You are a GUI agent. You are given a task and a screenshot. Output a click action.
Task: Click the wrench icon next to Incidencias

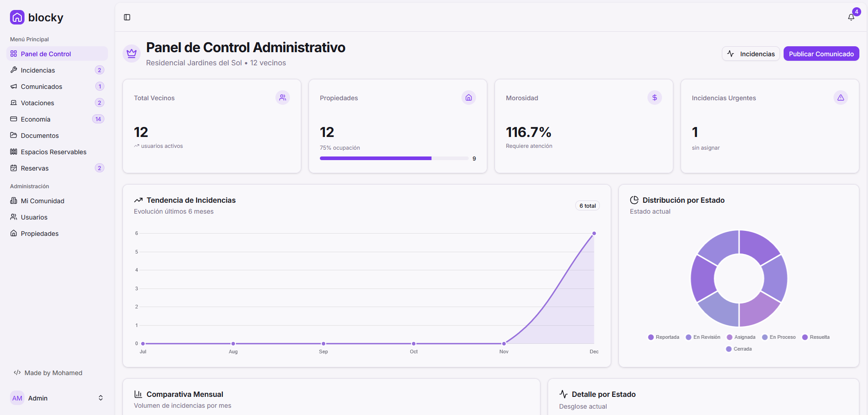click(x=14, y=70)
